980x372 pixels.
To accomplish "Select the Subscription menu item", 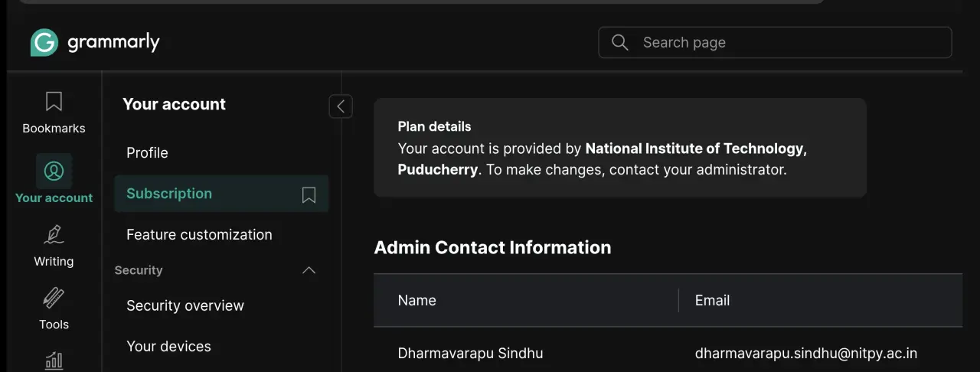I will (x=169, y=194).
